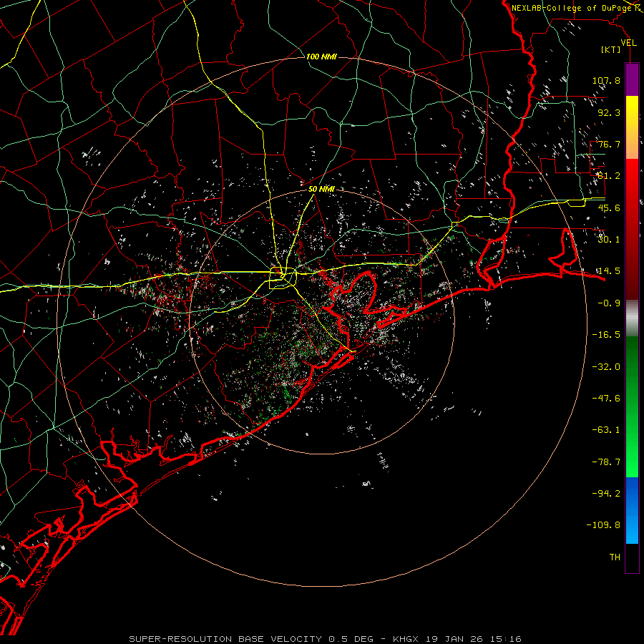Click the 100 NMI range ring label
This screenshot has height=644, width=644.
tap(321, 57)
